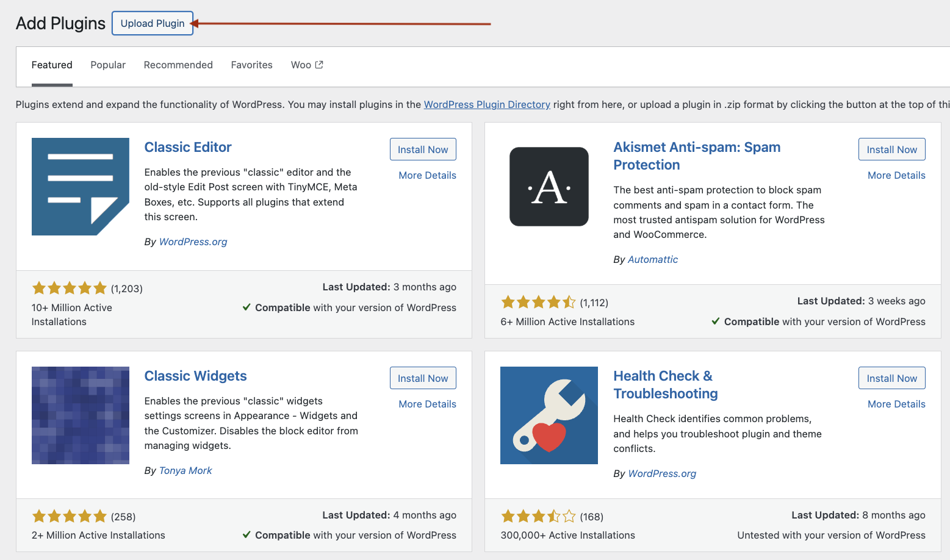Visit the Automattic author link
Image resolution: width=950 pixels, height=560 pixels.
pyautogui.click(x=653, y=259)
